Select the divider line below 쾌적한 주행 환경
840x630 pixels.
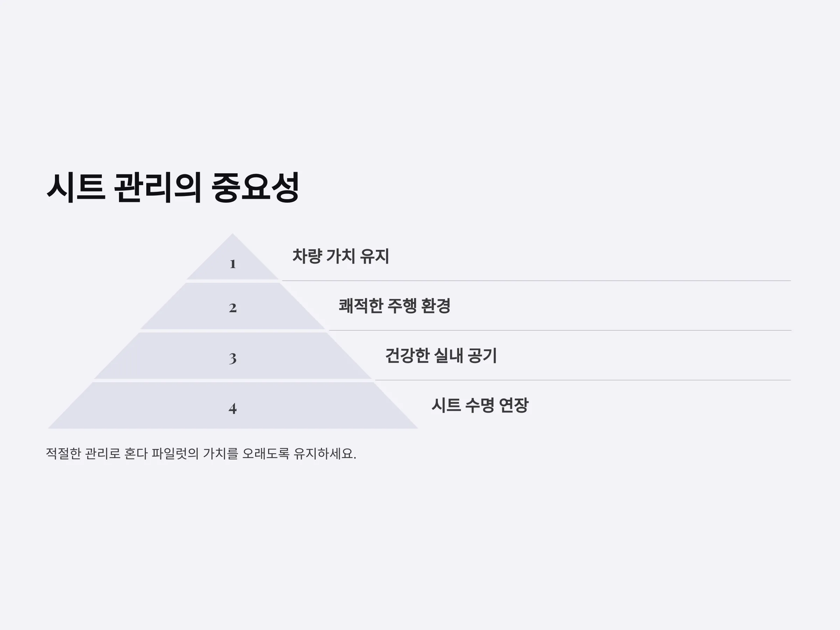click(x=560, y=330)
